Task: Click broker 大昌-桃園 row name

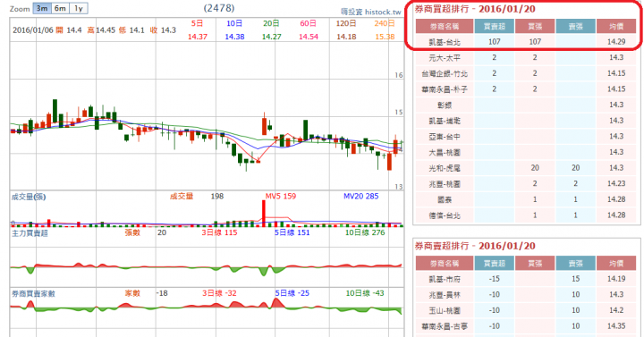Action: (x=445, y=152)
